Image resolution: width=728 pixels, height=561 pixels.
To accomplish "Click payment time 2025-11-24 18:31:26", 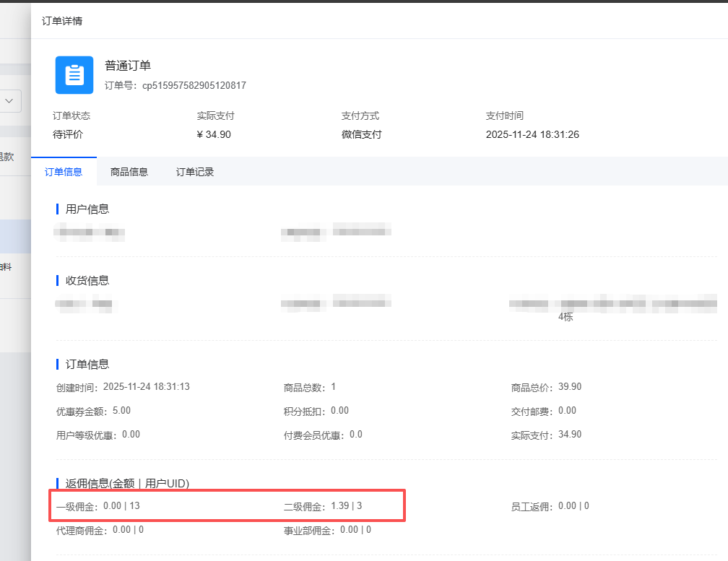I will (532, 134).
